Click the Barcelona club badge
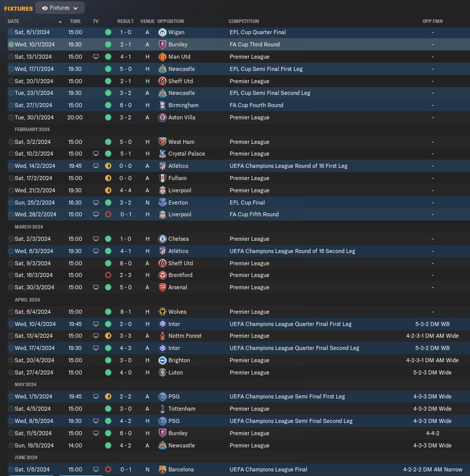Image resolution: width=470 pixels, height=476 pixels. 162,469
